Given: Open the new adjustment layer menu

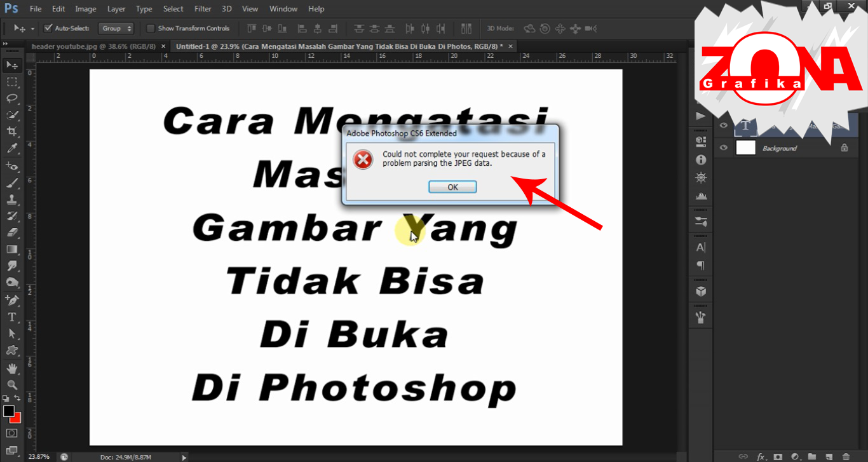Looking at the screenshot, I should 794,456.
